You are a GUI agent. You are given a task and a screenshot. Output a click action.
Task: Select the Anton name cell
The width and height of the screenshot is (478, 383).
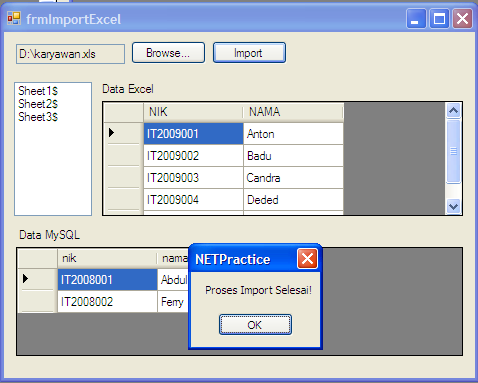(x=293, y=134)
